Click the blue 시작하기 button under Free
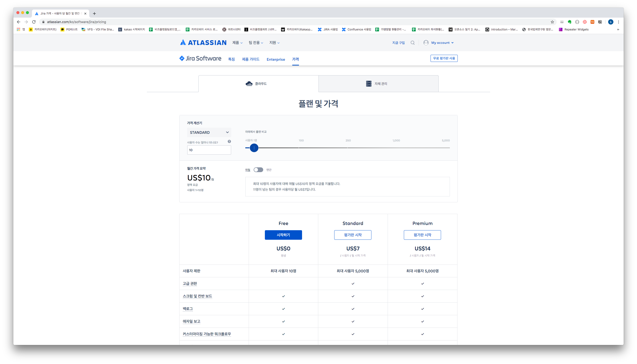 click(283, 235)
